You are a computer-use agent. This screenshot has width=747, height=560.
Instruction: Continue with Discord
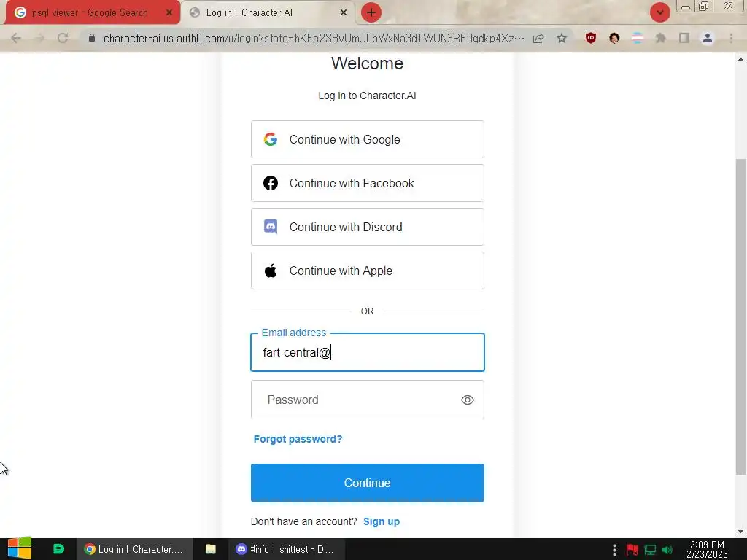pyautogui.click(x=368, y=227)
